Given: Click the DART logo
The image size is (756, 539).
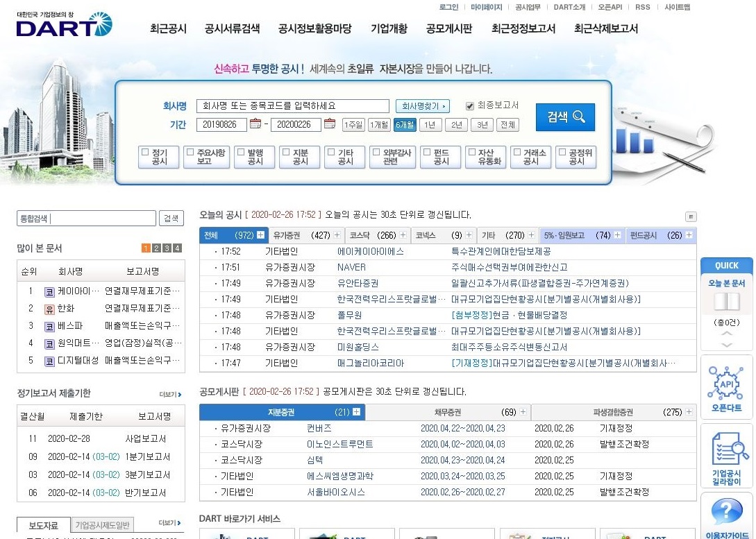Looking at the screenshot, I should point(64,25).
